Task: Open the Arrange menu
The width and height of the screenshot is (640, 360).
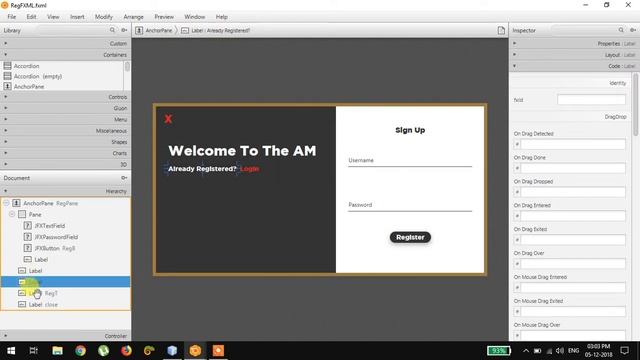Action: point(133,17)
